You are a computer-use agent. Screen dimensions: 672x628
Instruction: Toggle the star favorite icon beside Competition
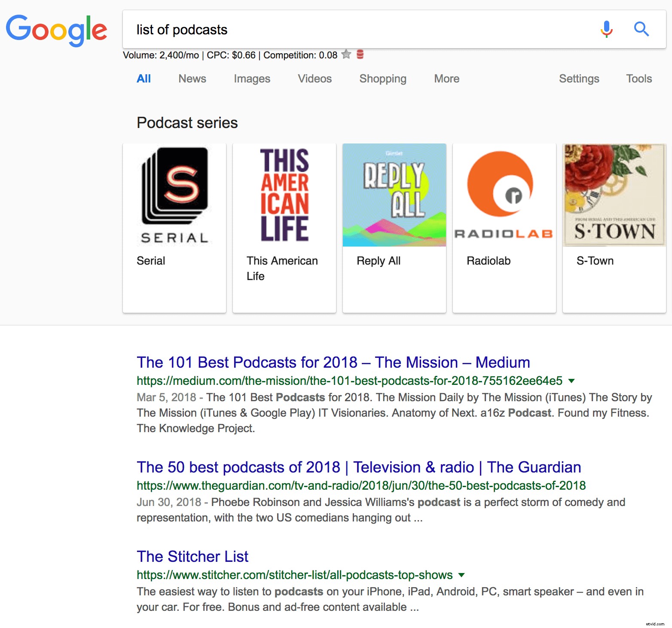(x=346, y=55)
